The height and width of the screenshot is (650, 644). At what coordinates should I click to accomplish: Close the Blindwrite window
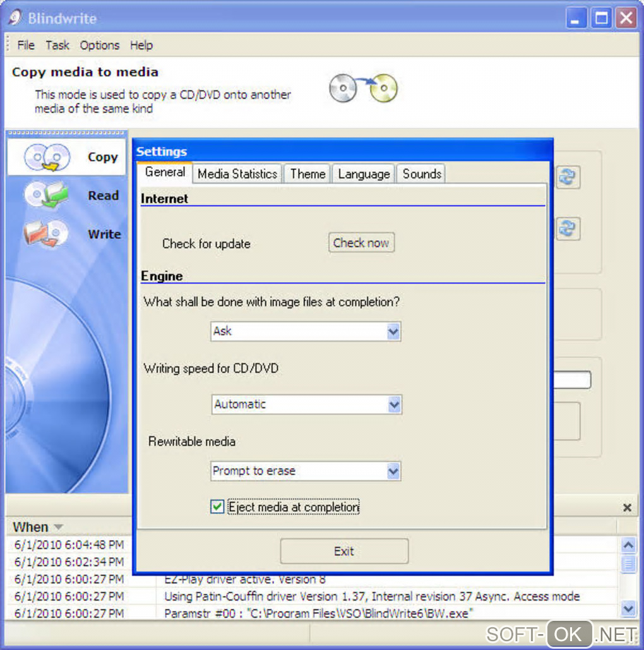[x=626, y=18]
